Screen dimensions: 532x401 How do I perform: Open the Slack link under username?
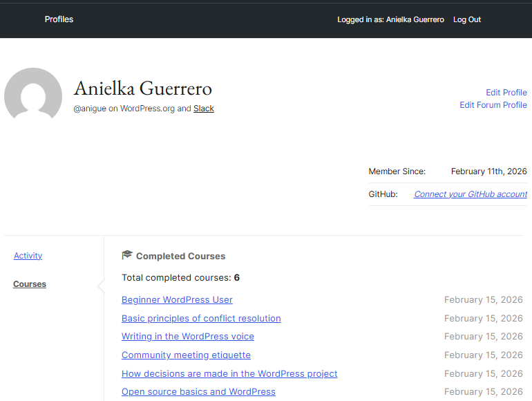pos(204,109)
